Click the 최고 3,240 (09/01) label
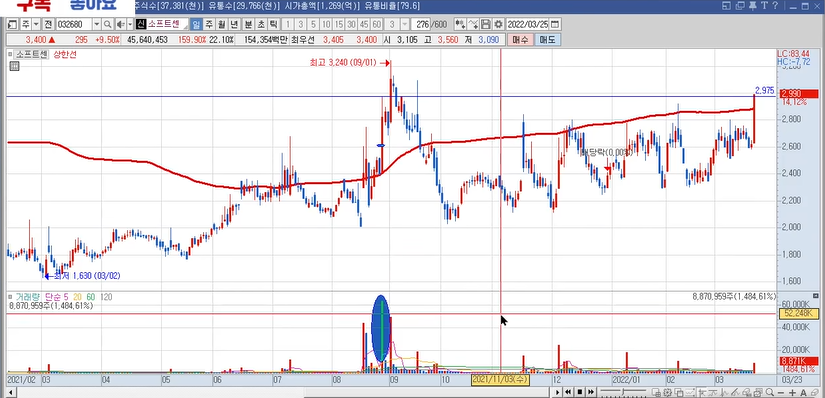The height and width of the screenshot is (398, 825). click(x=343, y=63)
